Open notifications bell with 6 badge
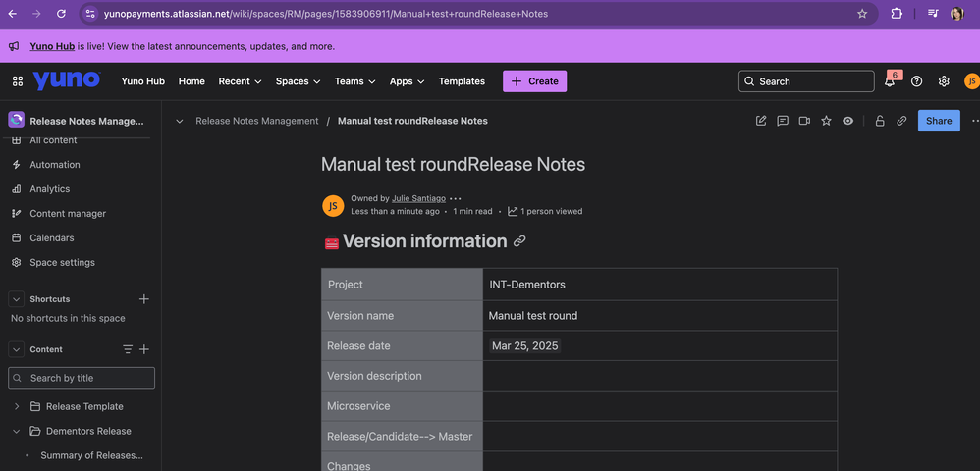 890,81
